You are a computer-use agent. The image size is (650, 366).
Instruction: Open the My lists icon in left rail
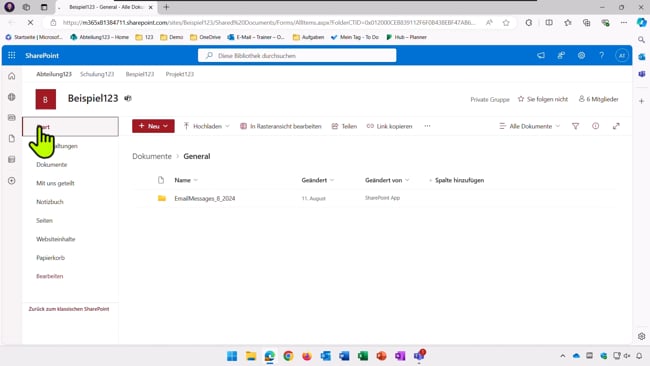coord(12,159)
